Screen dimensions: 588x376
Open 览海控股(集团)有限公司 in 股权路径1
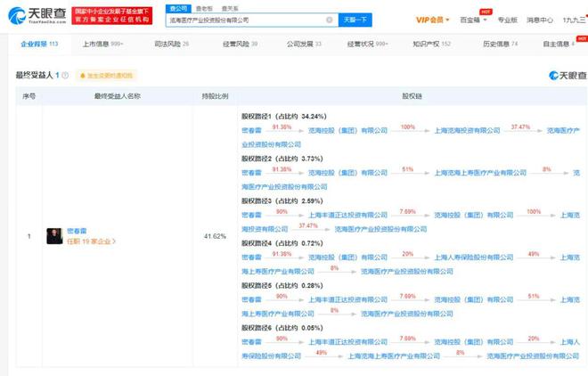point(347,130)
